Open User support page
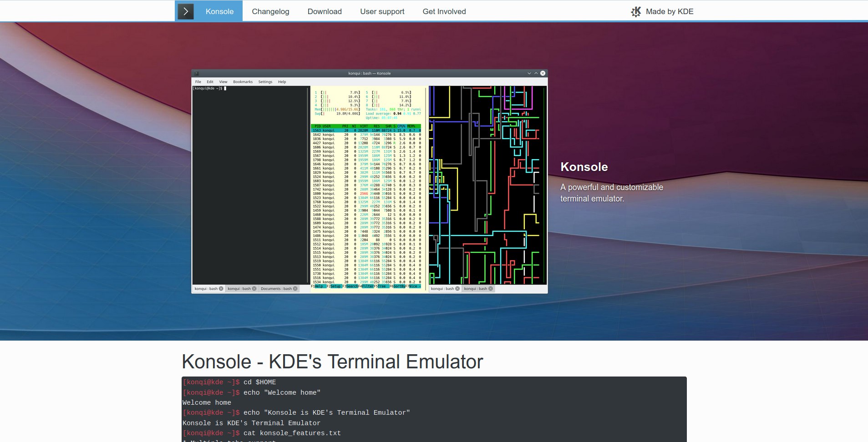868x442 pixels. [382, 11]
